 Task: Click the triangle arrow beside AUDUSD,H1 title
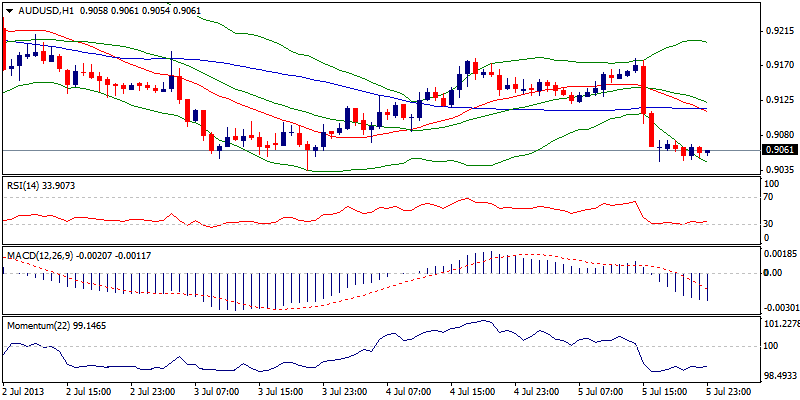pos(8,9)
